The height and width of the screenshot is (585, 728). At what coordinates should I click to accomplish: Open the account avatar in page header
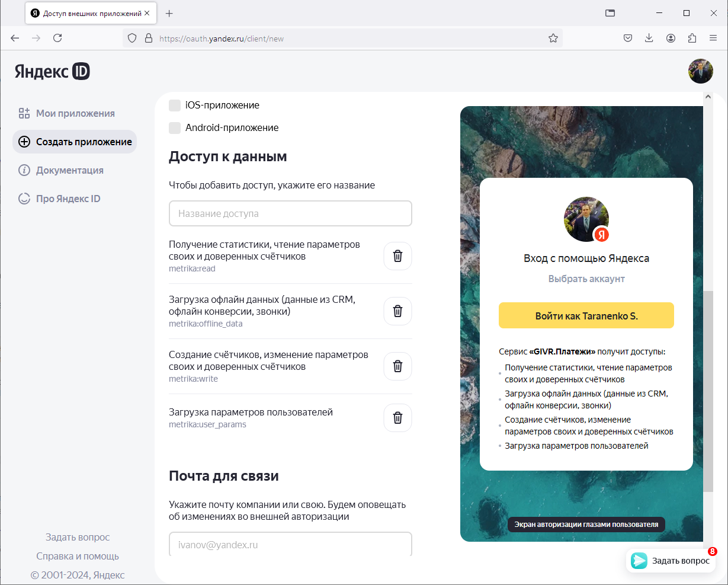pyautogui.click(x=700, y=71)
